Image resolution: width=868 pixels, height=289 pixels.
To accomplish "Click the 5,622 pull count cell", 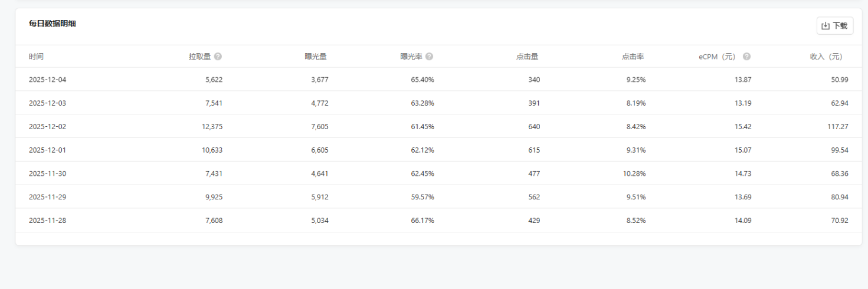I will click(x=214, y=80).
